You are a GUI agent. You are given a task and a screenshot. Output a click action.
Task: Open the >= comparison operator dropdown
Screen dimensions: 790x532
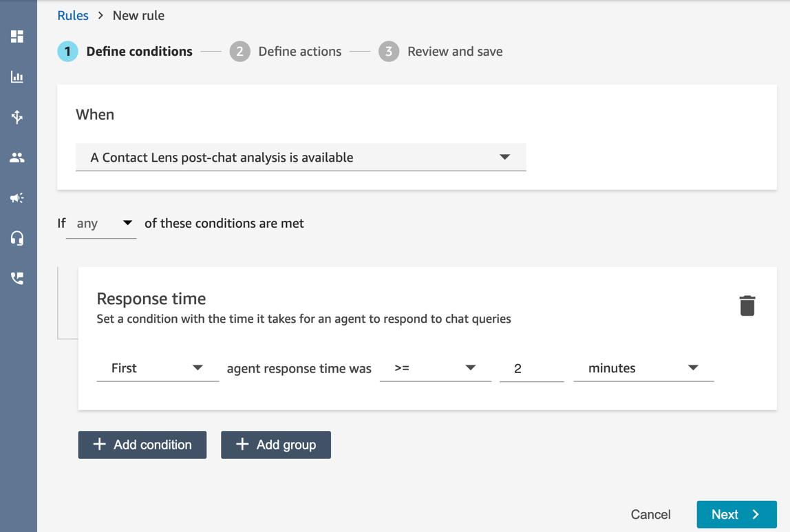(435, 368)
